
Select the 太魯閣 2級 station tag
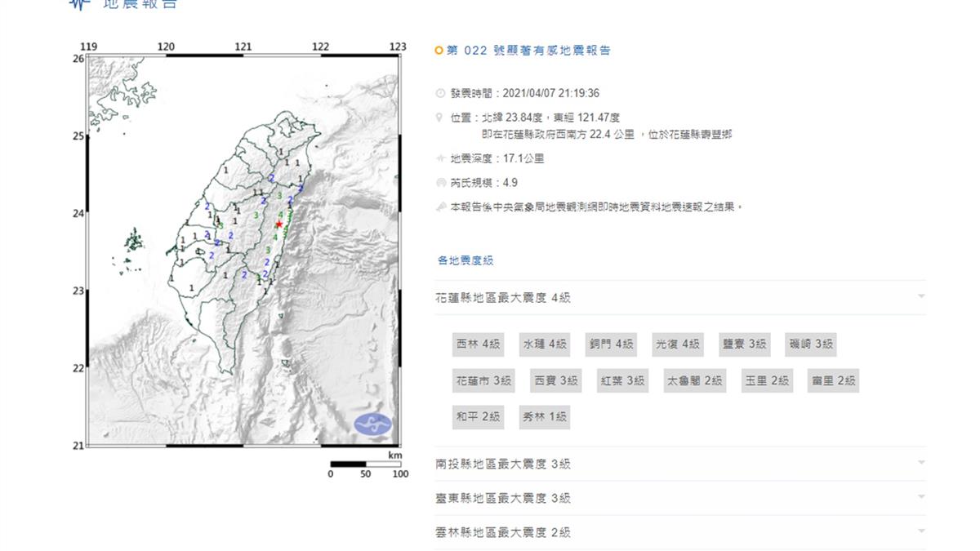click(694, 380)
